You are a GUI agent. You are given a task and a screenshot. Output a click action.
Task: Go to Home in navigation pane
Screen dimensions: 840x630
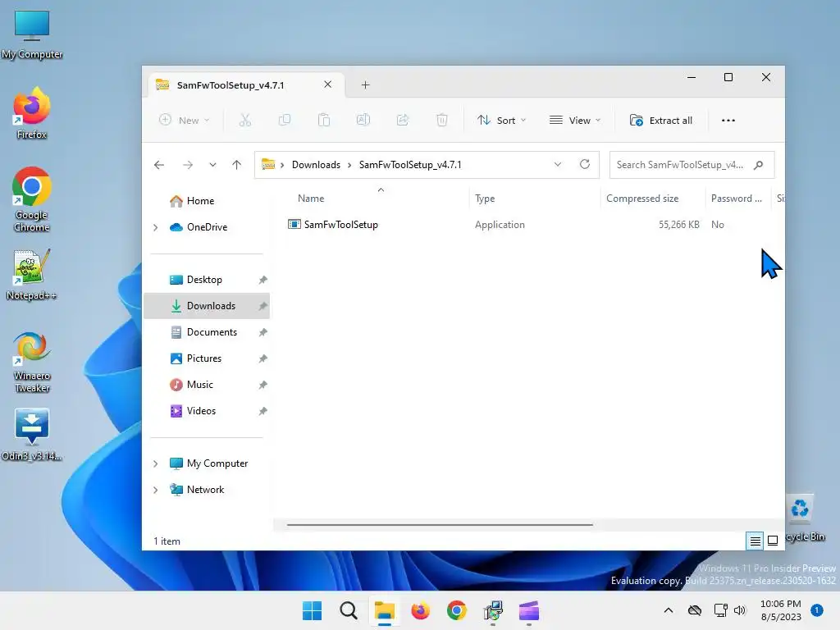click(x=200, y=201)
